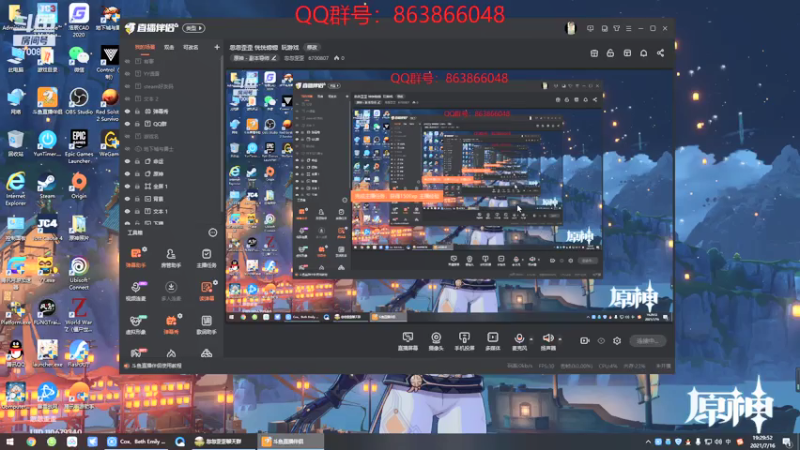This screenshot has height=450, width=800.
Task: Show hidden system tray icons chevron
Action: click(x=648, y=442)
